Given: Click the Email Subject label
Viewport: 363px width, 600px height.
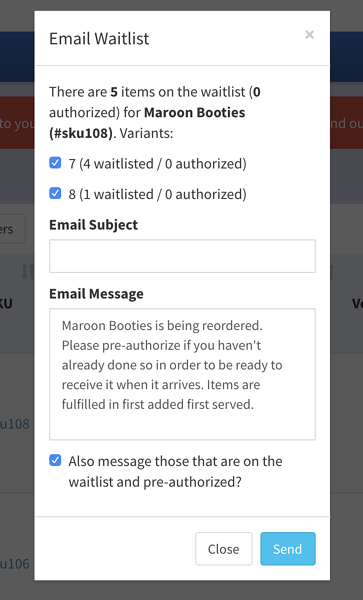Looking at the screenshot, I should pyautogui.click(x=93, y=225).
